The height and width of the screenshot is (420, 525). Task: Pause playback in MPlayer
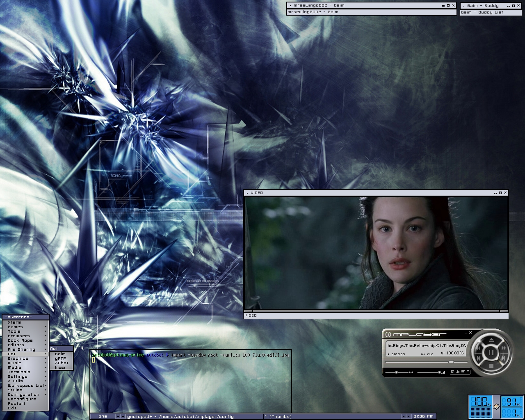491,353
